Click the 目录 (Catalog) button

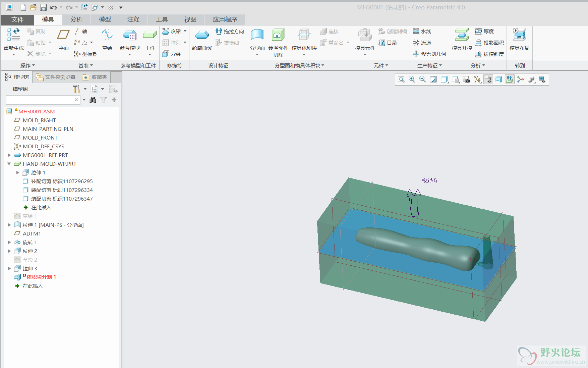coord(388,43)
